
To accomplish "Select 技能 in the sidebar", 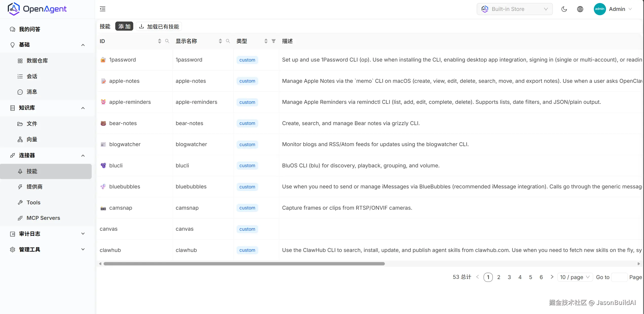I will pyautogui.click(x=46, y=171).
